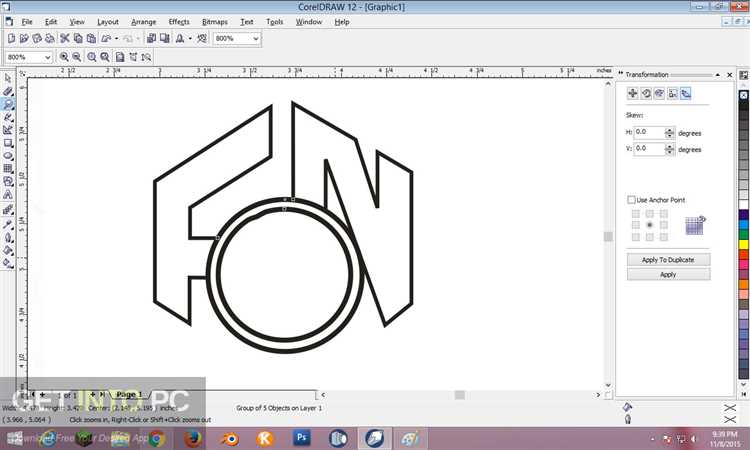Select the Eyedropper tool in the toolbox
Screen dimensions: 750x450
(x=8, y=224)
